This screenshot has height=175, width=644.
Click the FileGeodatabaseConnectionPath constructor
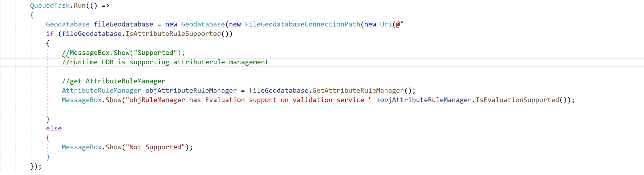pyautogui.click(x=302, y=24)
